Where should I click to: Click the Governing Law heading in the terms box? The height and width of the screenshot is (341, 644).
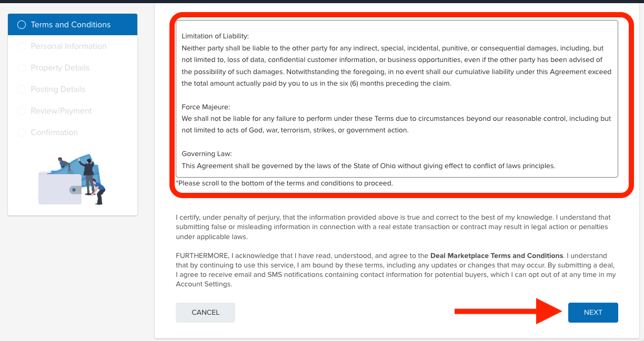coord(207,154)
